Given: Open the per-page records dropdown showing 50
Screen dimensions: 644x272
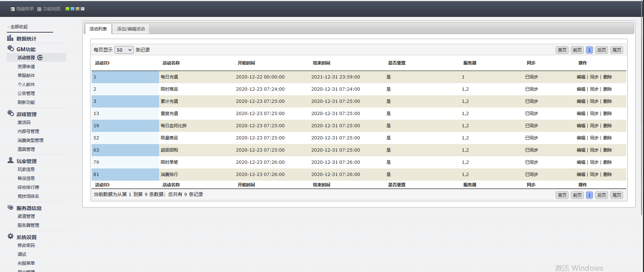Looking at the screenshot, I should [124, 50].
